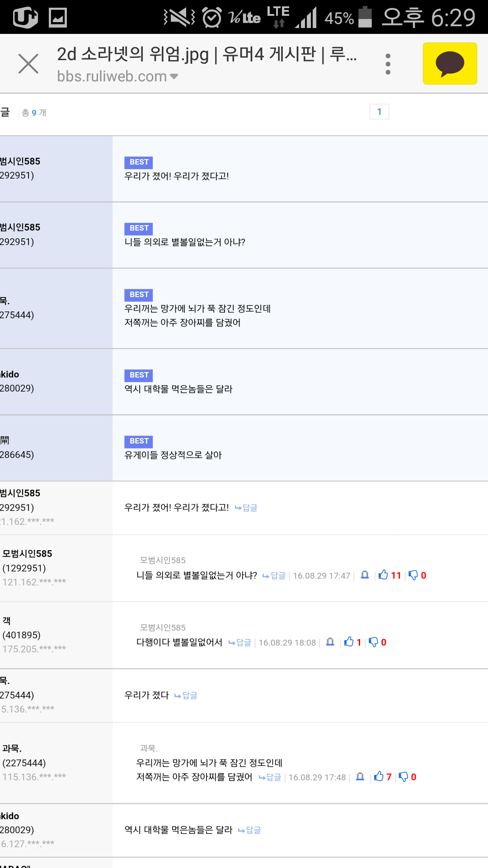Image resolution: width=488 pixels, height=868 pixels.
Task: Like the comment with 1 thumbs-up
Action: coord(348,642)
